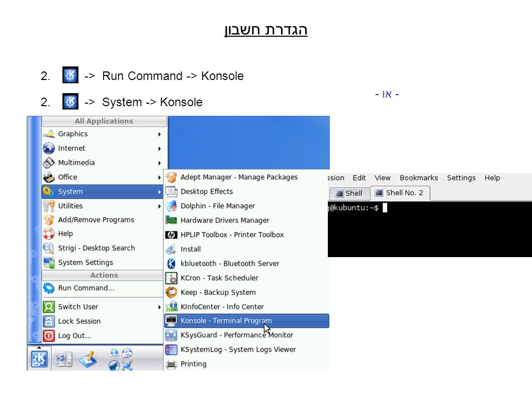Click the KInfoCenter icon
The image size is (532, 399).
(171, 306)
